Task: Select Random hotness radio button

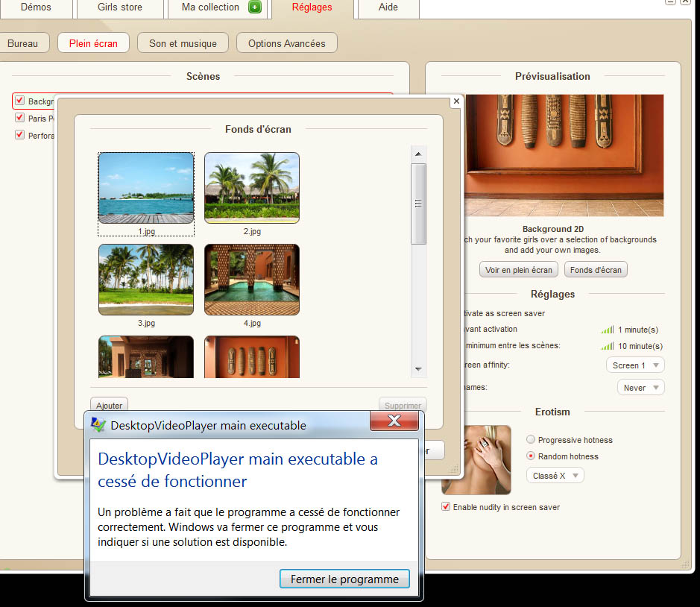Action: click(530, 456)
